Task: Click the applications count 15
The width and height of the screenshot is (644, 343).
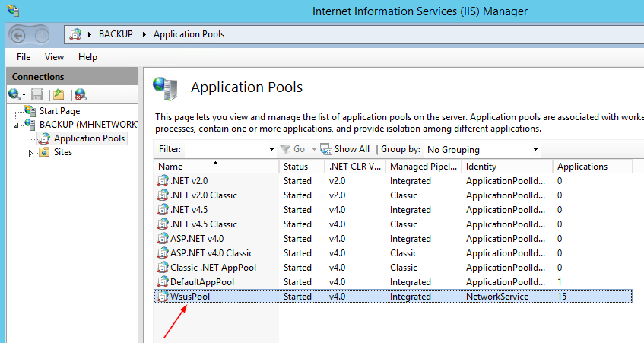Action: pyautogui.click(x=561, y=296)
